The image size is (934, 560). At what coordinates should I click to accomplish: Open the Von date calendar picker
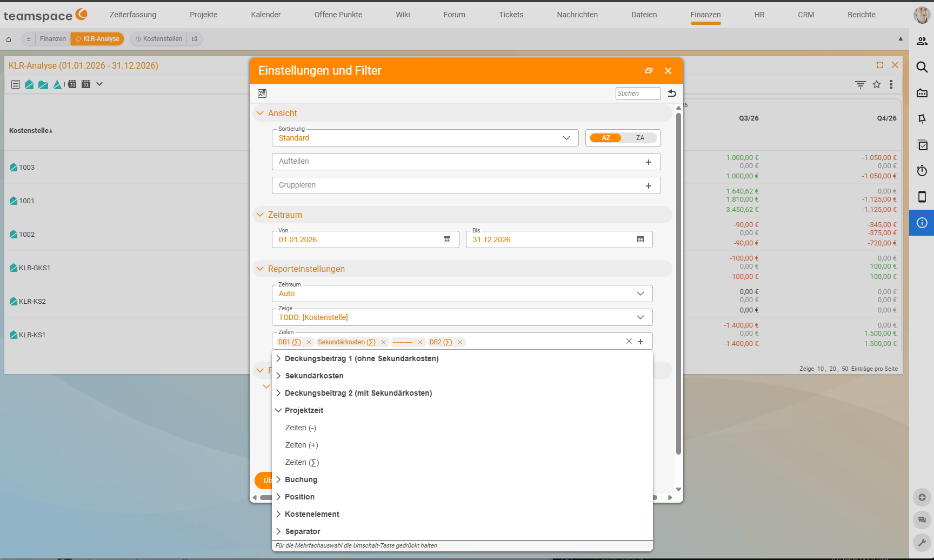[447, 239]
